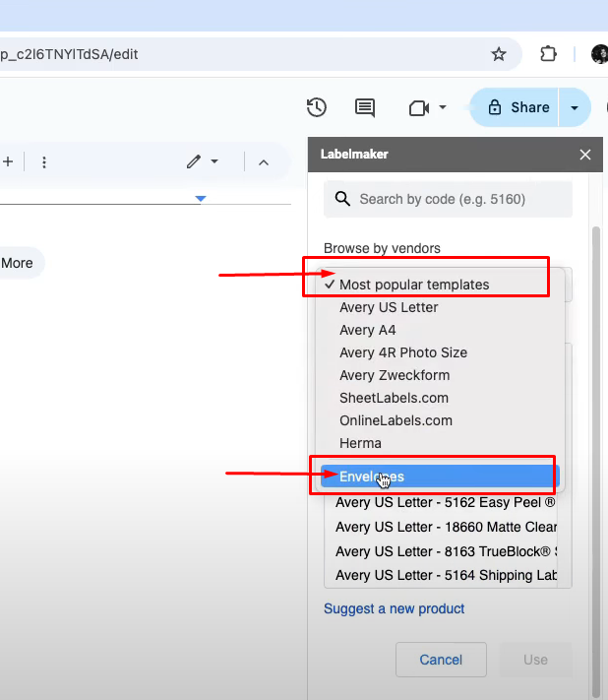
Task: Click the More chip in the document
Action: (x=18, y=263)
